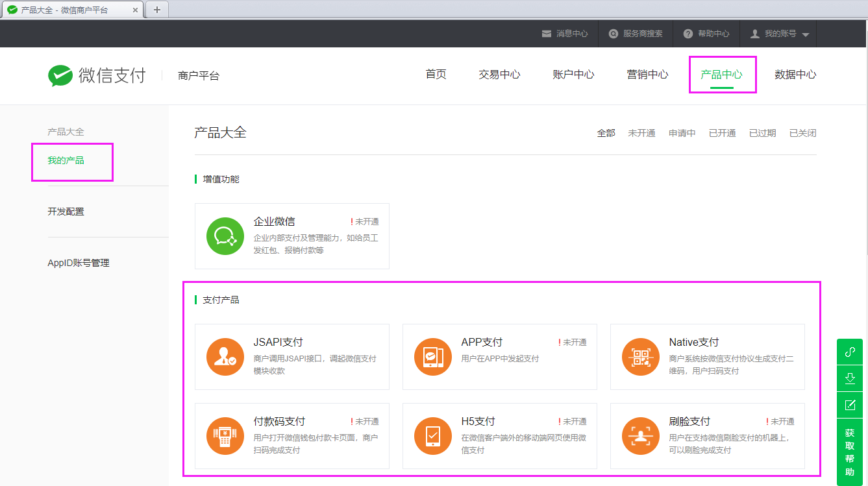
Task: Click the 获取帮助 green button
Action: pyautogui.click(x=850, y=452)
